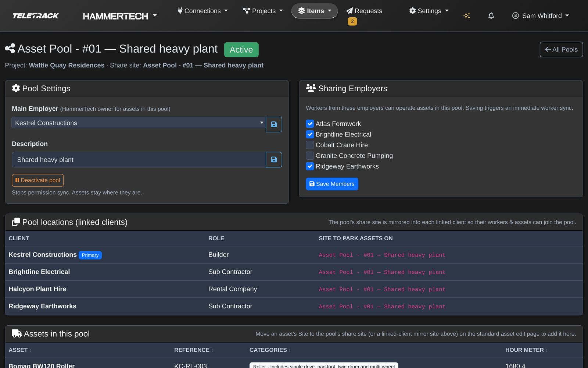Open Sam Whitford user menu

click(x=541, y=16)
